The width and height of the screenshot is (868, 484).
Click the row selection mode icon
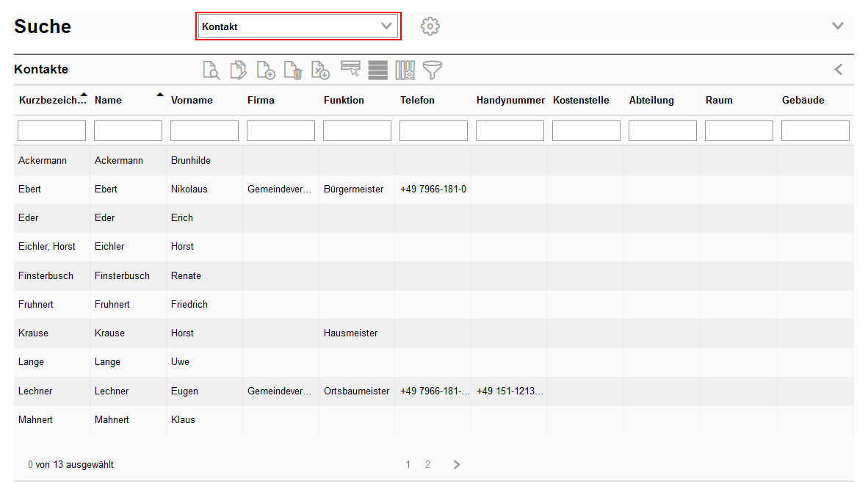pyautogui.click(x=351, y=70)
